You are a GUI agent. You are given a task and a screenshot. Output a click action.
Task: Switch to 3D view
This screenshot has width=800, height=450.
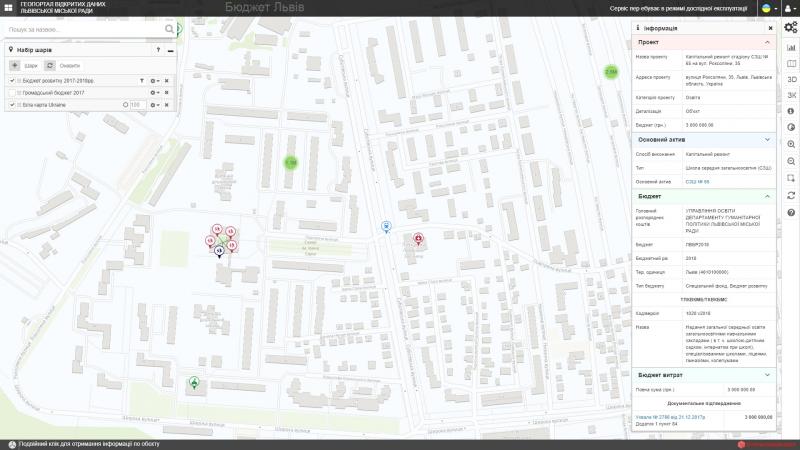pos(791,80)
